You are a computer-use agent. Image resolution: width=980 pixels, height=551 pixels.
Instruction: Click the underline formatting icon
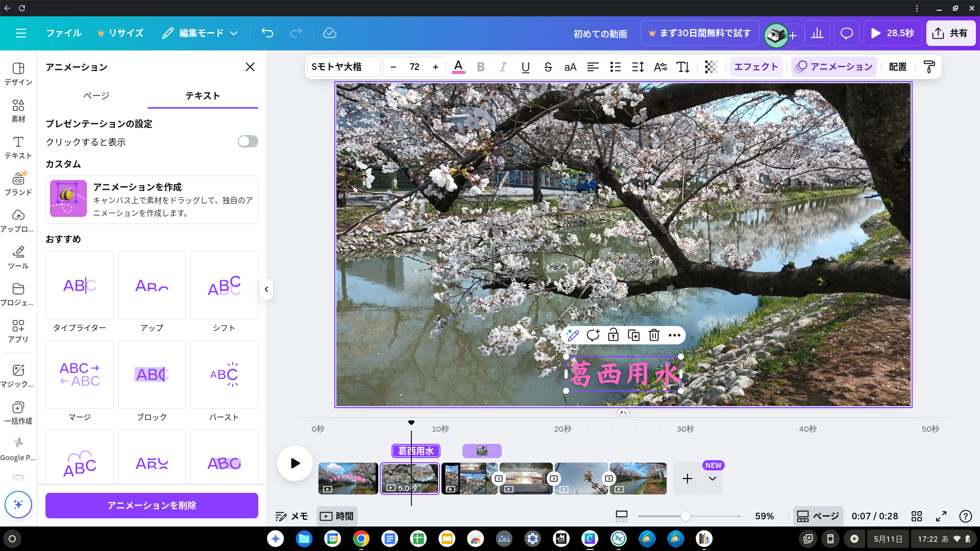click(x=525, y=67)
